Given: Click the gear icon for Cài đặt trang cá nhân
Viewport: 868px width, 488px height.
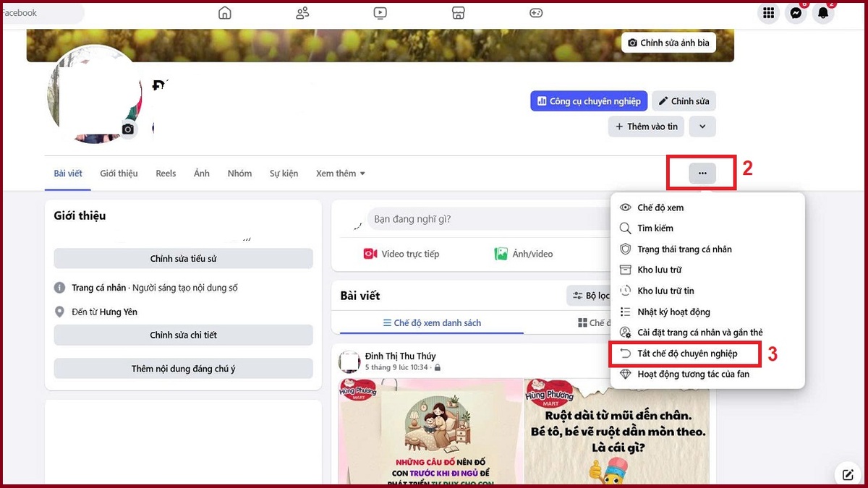Looking at the screenshot, I should (x=626, y=333).
